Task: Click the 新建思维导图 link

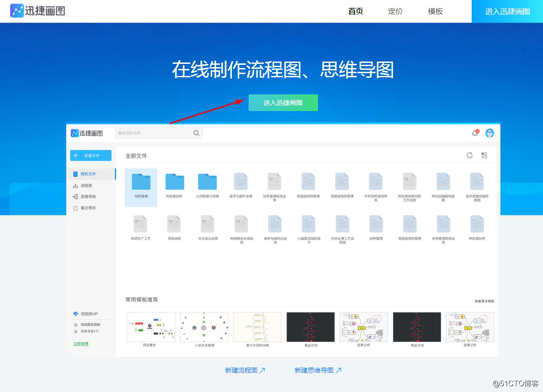Action: tap(318, 370)
